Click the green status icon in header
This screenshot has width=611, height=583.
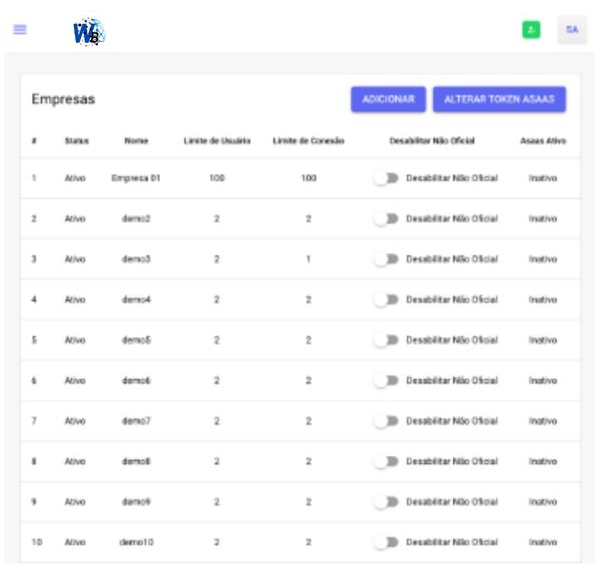click(x=531, y=30)
